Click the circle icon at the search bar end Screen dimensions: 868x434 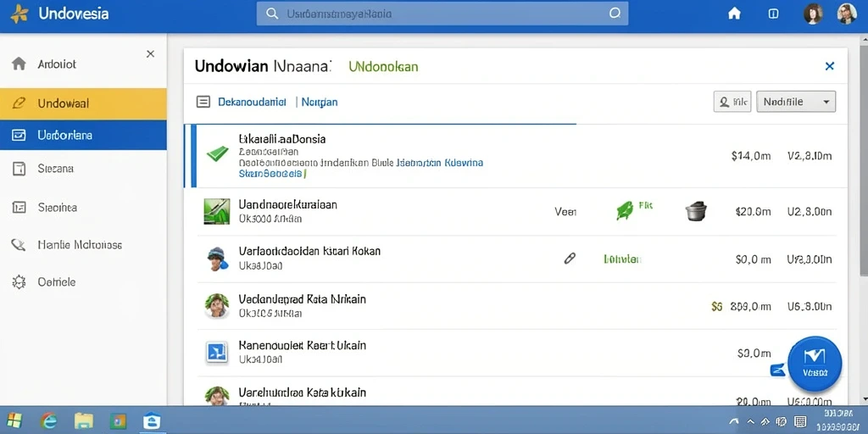(615, 14)
